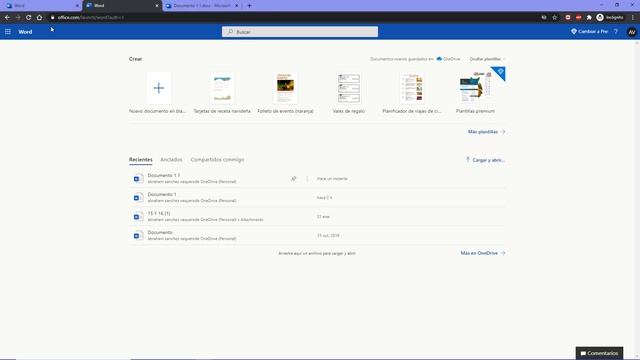
Task: Click the file name dated 15 jul. 2019
Action: tap(160, 233)
